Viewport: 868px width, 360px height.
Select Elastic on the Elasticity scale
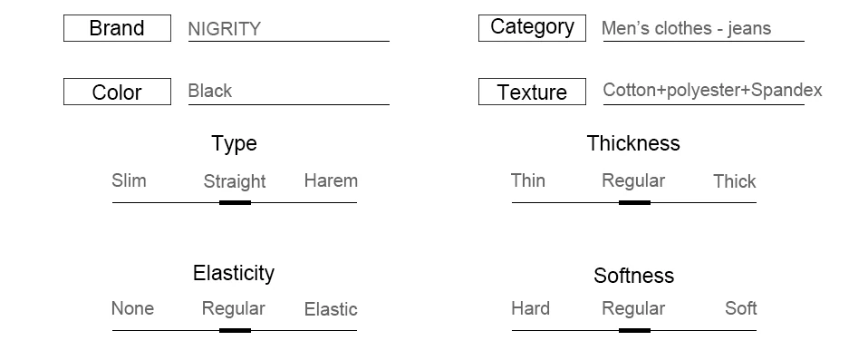click(x=331, y=309)
